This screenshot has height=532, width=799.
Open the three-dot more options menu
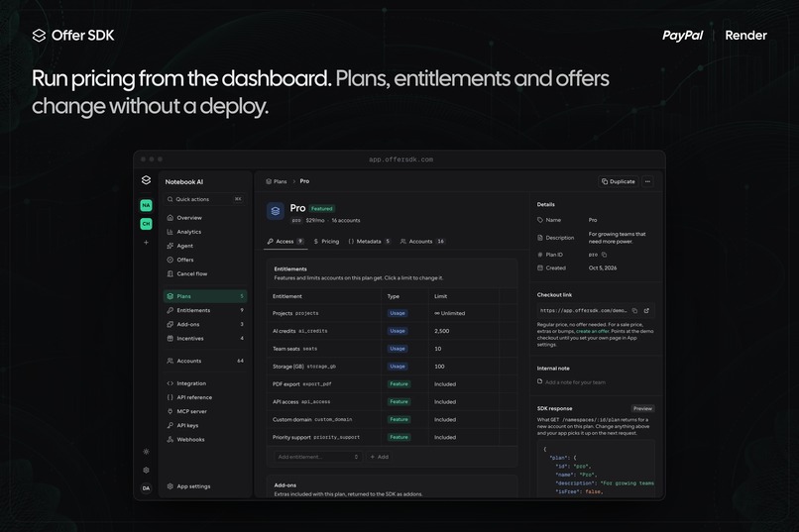point(647,181)
